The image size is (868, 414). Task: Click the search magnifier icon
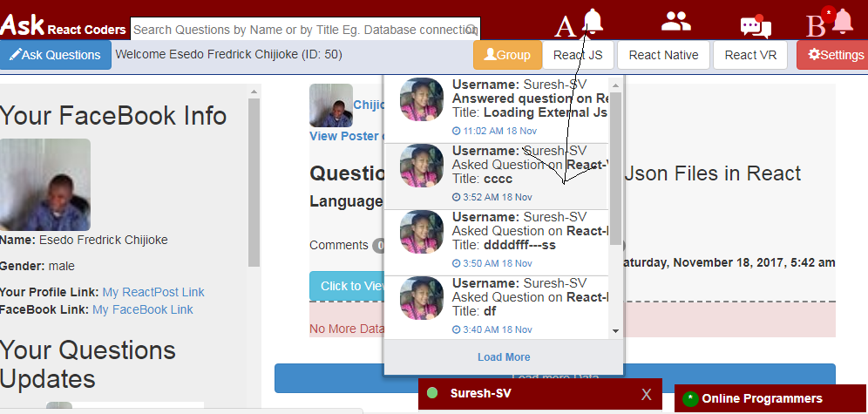point(471,30)
